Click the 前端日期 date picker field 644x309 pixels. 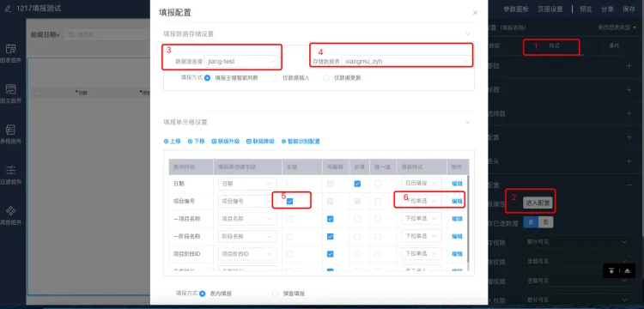[x=106, y=35]
